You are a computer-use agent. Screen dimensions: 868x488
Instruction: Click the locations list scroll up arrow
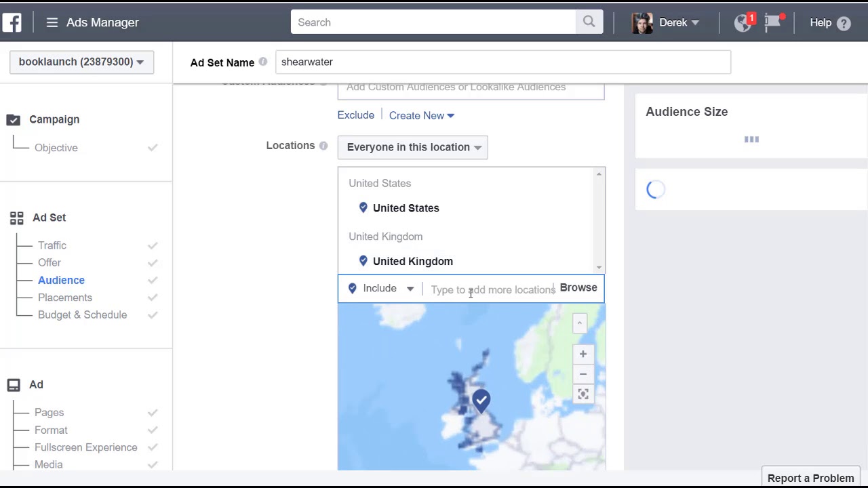coord(599,175)
